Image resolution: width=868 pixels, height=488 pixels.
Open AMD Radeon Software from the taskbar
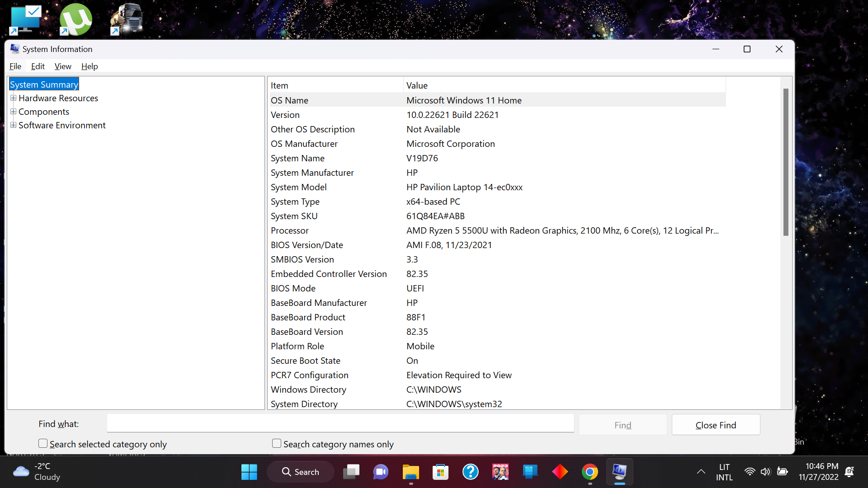560,471
